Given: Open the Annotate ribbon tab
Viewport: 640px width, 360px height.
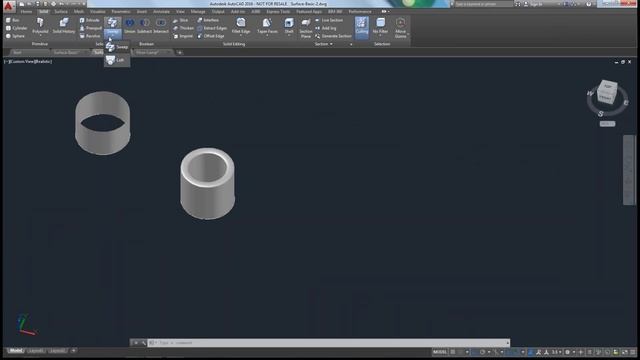Looking at the screenshot, I should (x=161, y=12).
